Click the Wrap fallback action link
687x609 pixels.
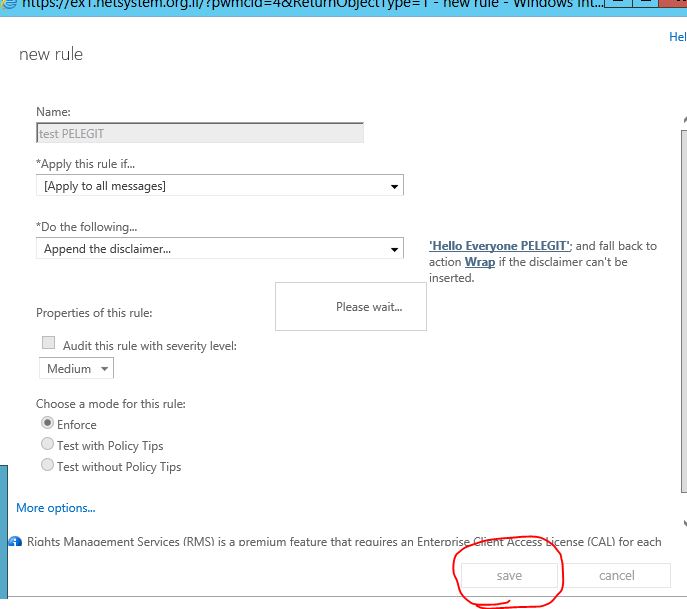tap(480, 262)
